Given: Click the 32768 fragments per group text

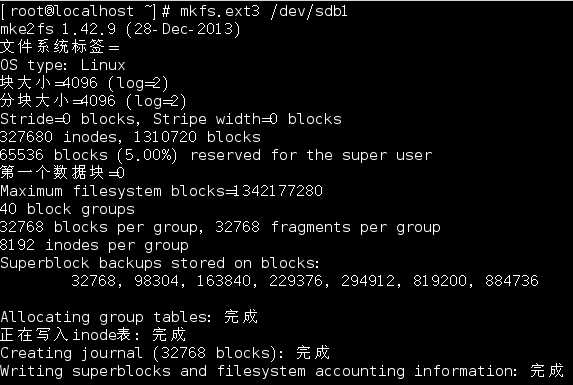Looking at the screenshot, I should (328, 227).
